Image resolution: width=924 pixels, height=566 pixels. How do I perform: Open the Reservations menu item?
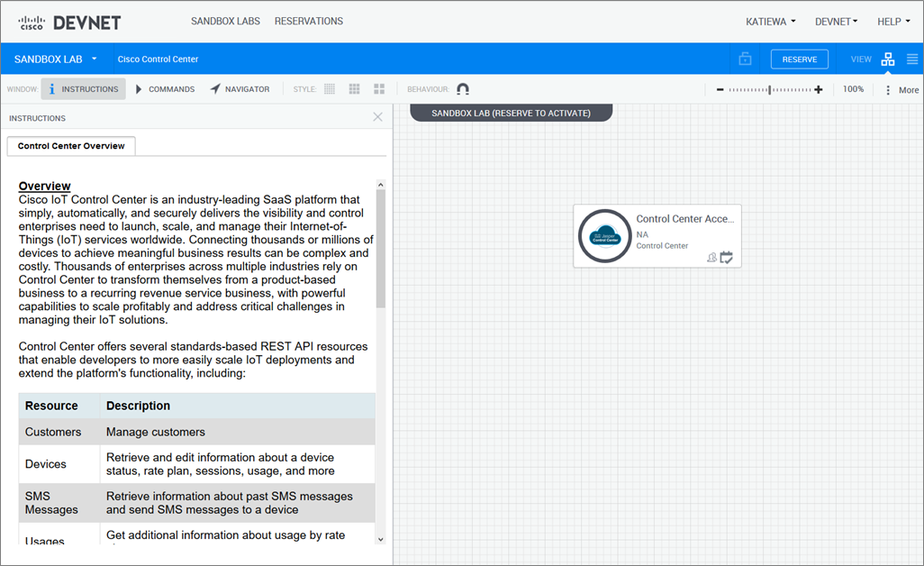pos(308,22)
